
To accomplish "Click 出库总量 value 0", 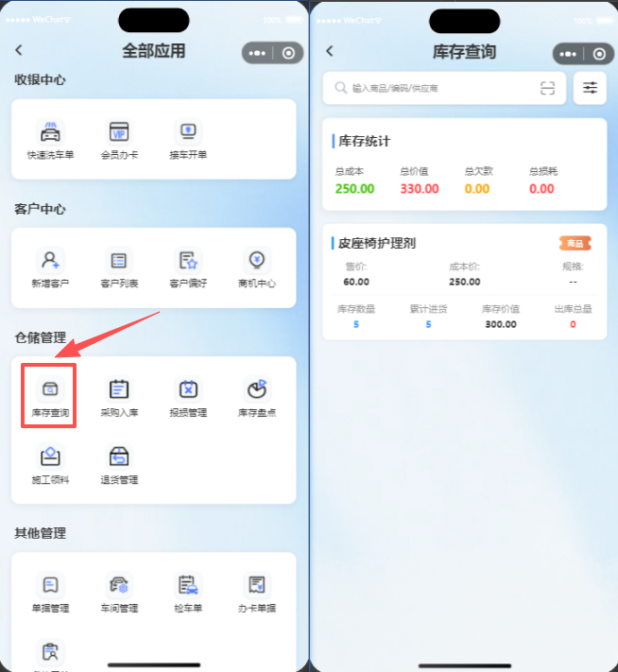I will (573, 324).
